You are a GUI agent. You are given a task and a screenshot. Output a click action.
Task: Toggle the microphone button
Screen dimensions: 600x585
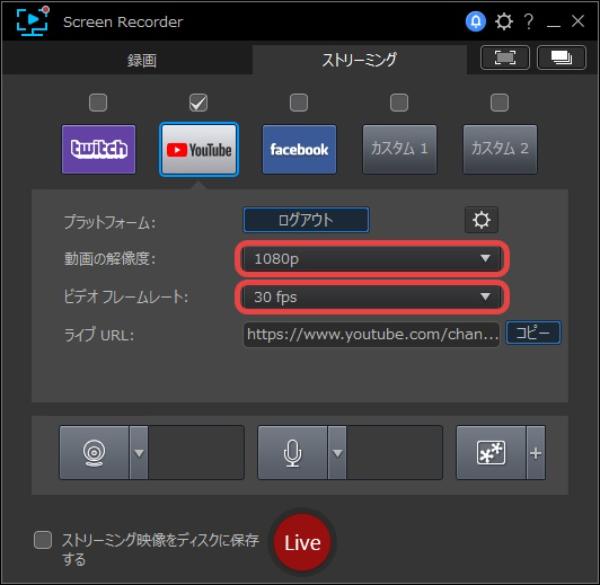[x=293, y=453]
